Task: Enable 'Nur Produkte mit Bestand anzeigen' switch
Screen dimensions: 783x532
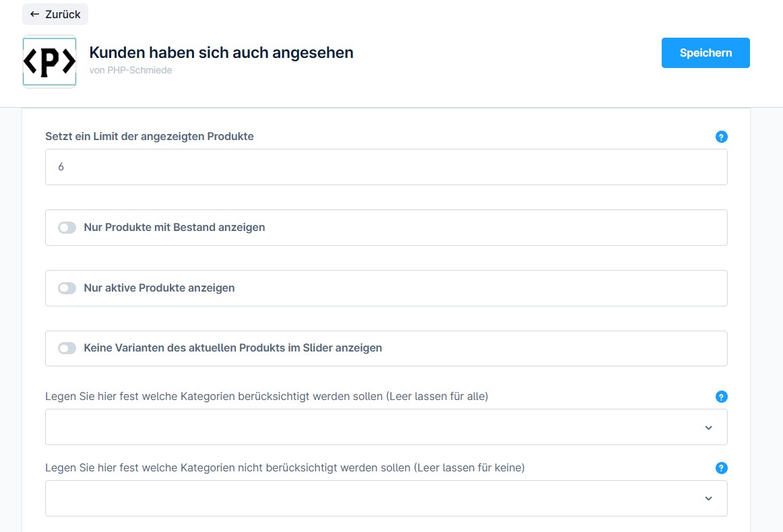Action: 67,228
